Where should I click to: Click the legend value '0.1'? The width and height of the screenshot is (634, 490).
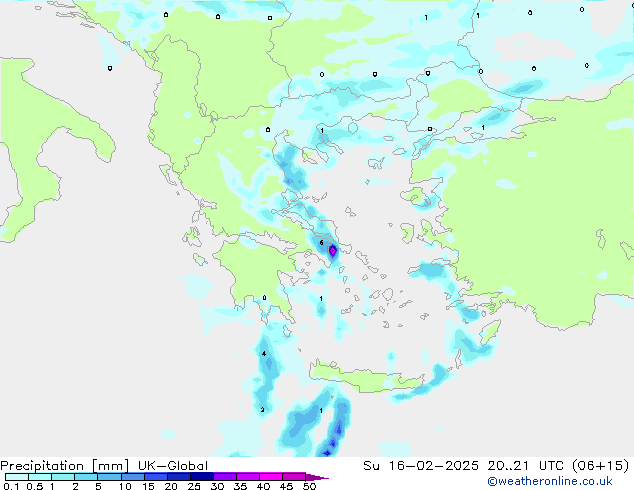[11, 486]
